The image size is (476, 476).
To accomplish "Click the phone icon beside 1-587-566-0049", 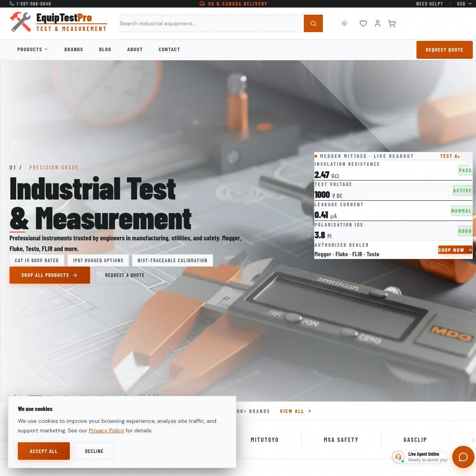I will 12,4.
